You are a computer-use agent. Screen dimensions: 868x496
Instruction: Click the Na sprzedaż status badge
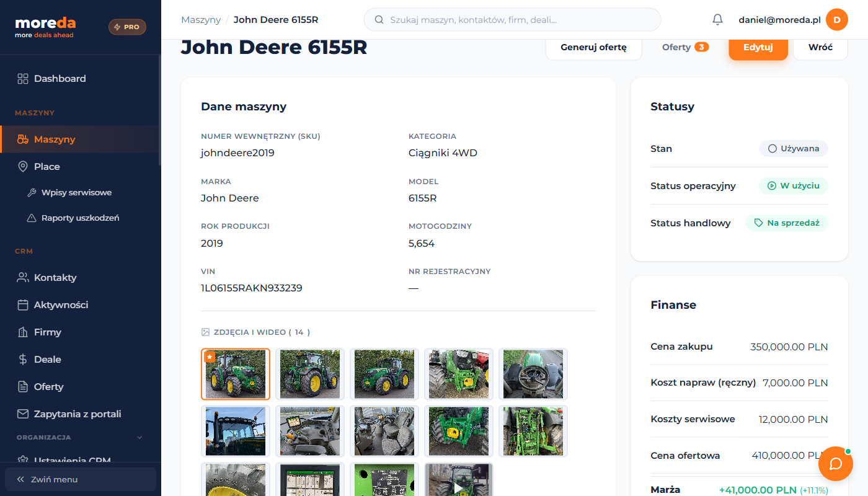[787, 223]
